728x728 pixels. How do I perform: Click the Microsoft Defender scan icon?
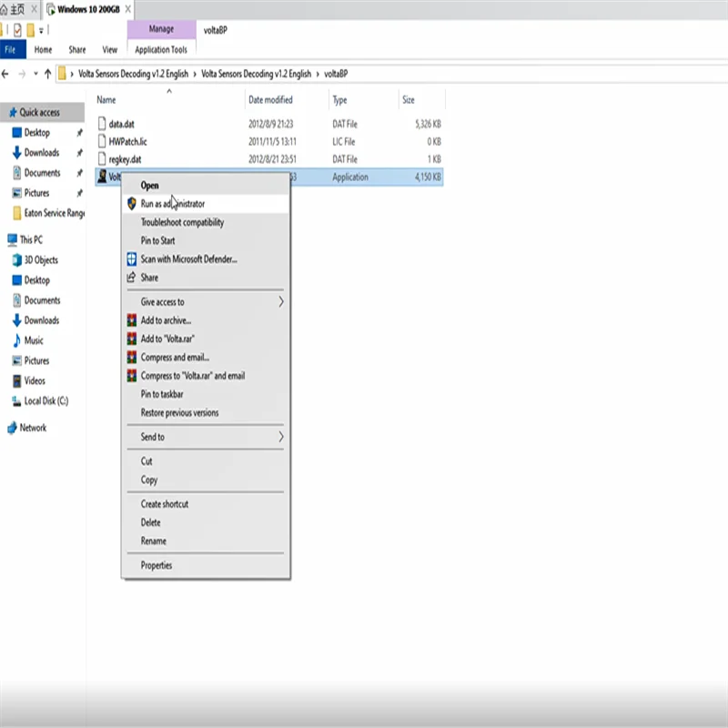pos(132,259)
